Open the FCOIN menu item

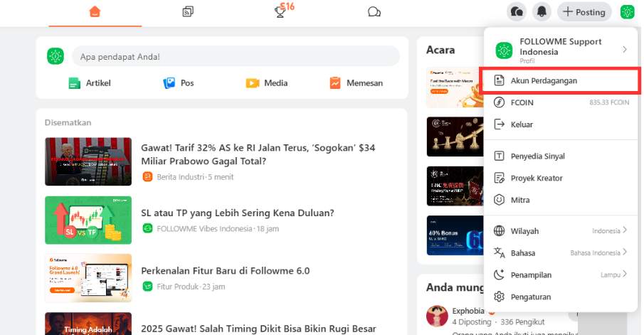click(x=561, y=102)
